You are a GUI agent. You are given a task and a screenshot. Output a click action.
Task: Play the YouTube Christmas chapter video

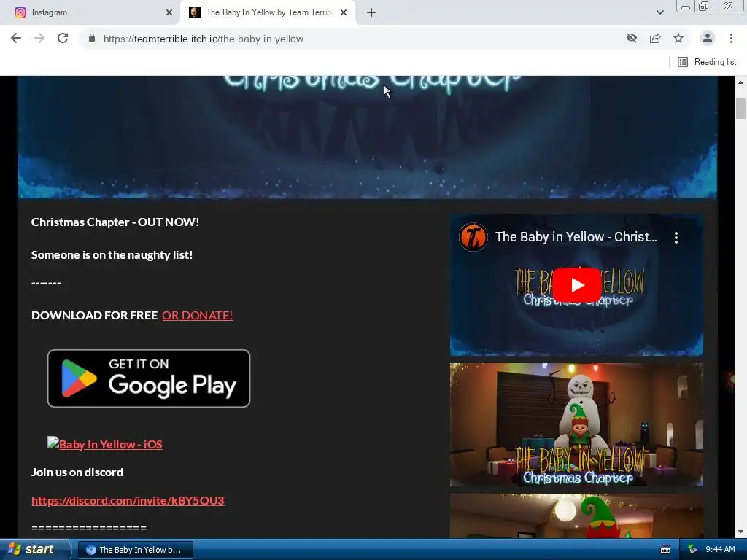(576, 285)
